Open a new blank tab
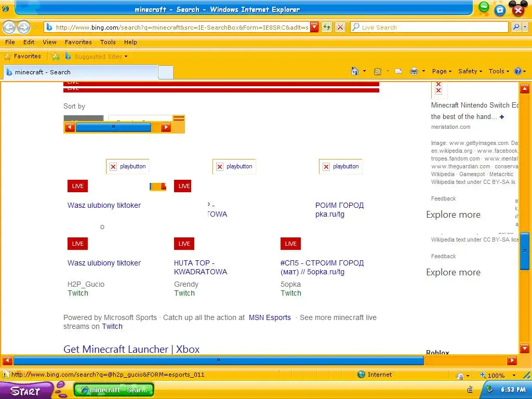532x399 pixels. click(x=166, y=72)
